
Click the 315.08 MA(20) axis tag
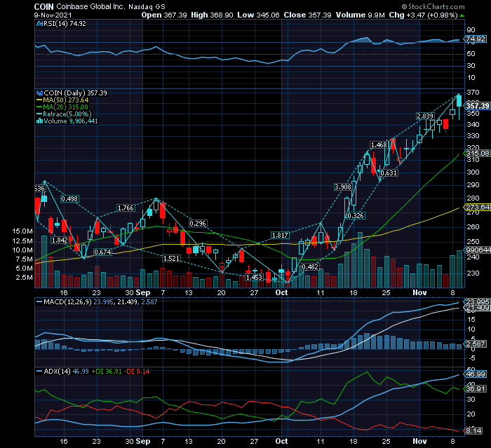477,153
